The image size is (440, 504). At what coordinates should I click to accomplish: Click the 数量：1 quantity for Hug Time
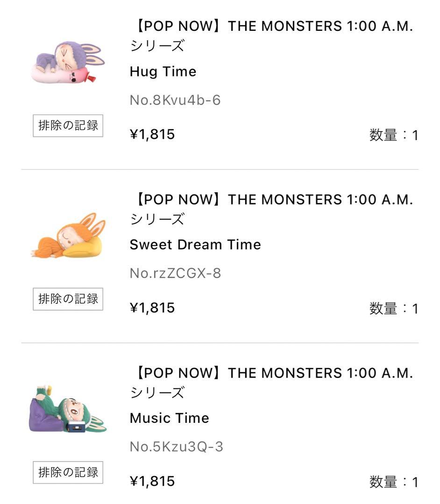(x=394, y=136)
